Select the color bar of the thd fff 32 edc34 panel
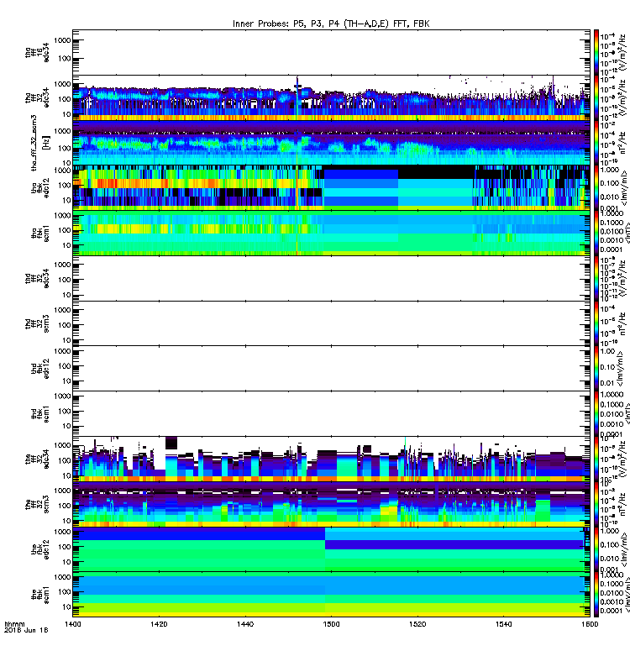 point(596,279)
